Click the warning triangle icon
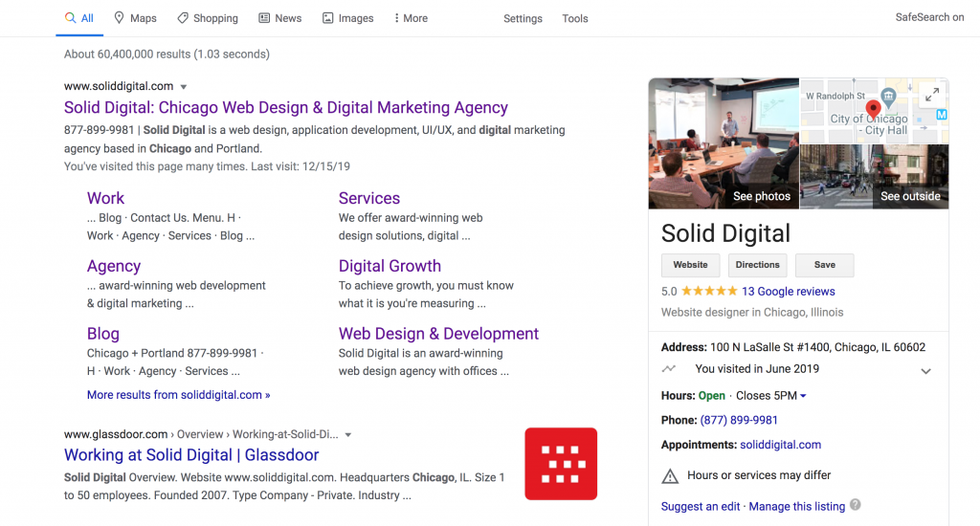This screenshot has width=980, height=526. pyautogui.click(x=670, y=476)
